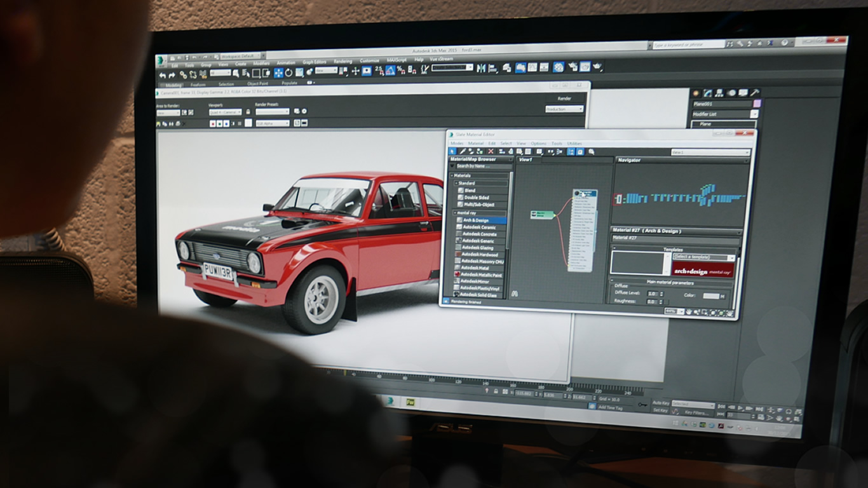
Task: Click Add Time Tag
Action: tap(610, 407)
